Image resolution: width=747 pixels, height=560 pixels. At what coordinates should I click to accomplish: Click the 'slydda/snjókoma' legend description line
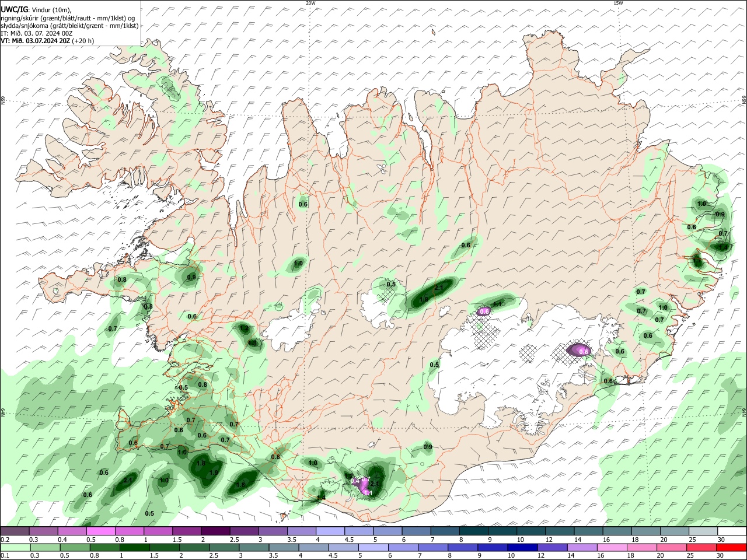pyautogui.click(x=69, y=26)
